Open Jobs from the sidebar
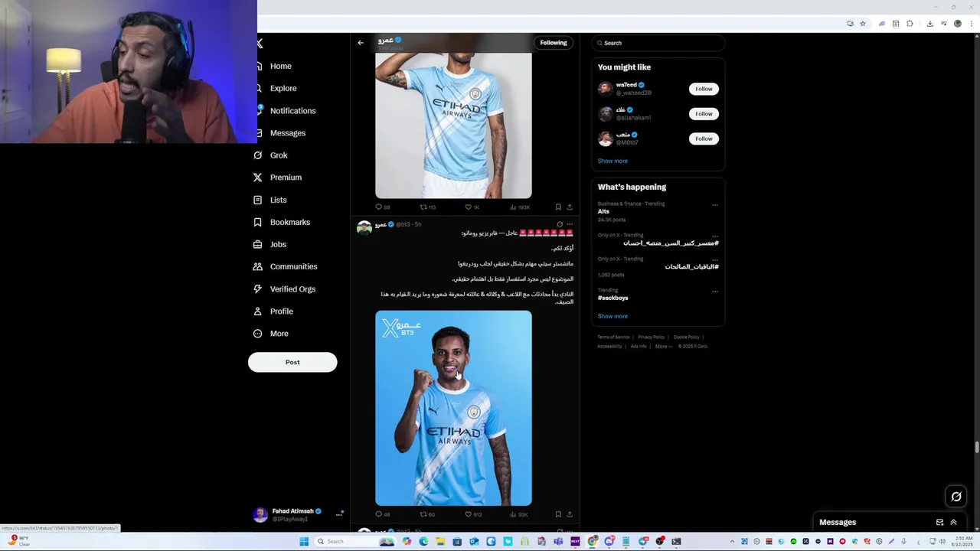This screenshot has width=980, height=551. [x=270, y=244]
